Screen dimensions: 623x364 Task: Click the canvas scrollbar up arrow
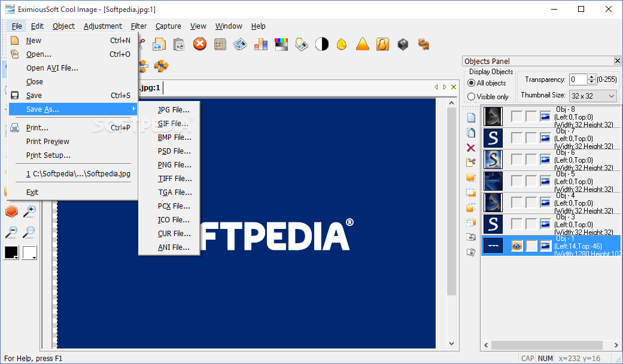[x=451, y=103]
